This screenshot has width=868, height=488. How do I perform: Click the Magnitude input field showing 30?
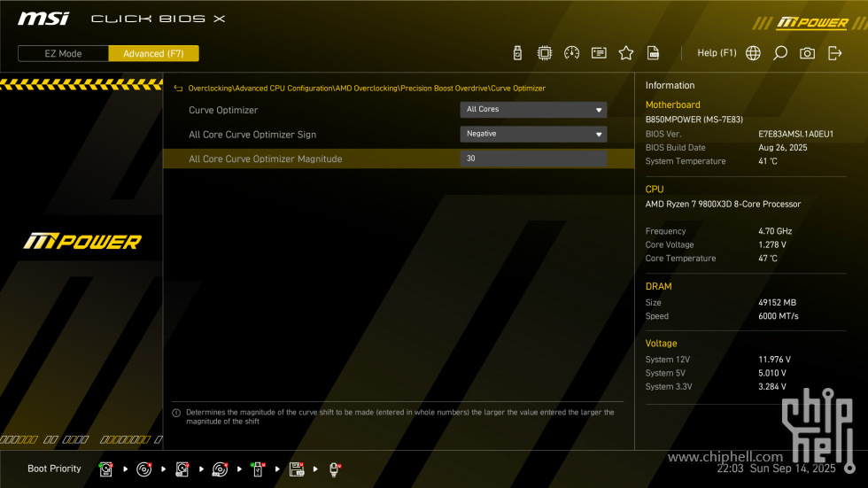coord(533,159)
